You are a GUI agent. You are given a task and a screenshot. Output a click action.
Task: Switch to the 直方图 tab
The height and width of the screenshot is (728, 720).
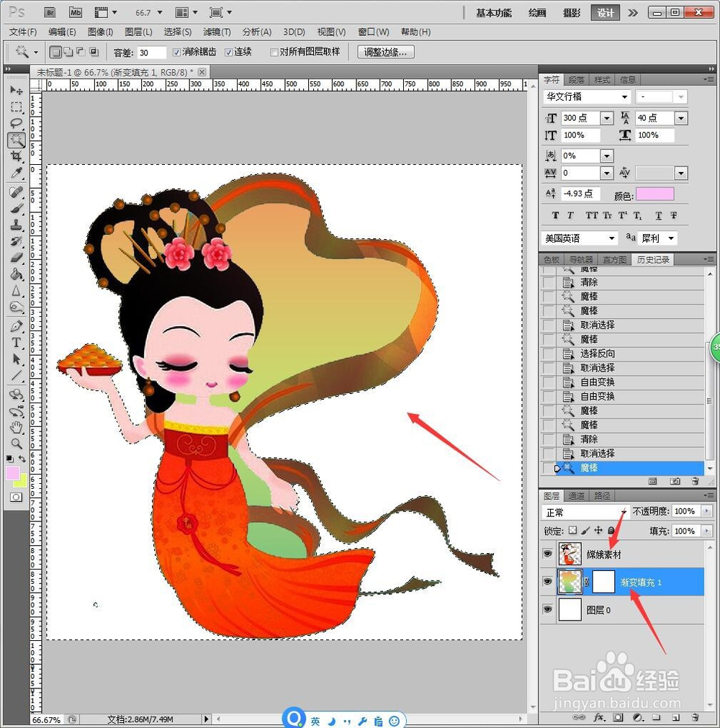click(x=615, y=259)
